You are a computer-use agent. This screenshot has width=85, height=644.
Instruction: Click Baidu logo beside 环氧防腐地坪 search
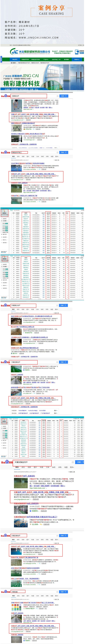5,535
